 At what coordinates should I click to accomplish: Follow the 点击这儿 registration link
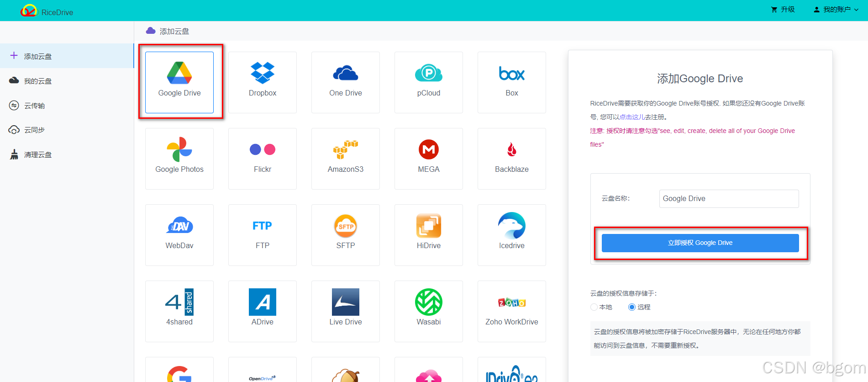[x=632, y=117]
